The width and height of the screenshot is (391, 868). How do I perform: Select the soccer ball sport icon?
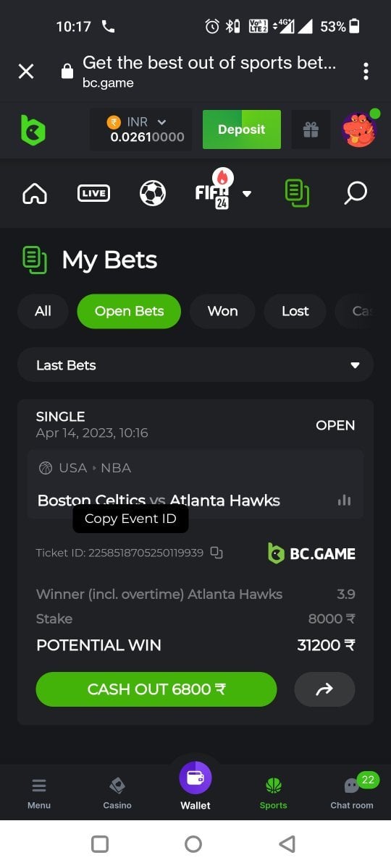(152, 193)
